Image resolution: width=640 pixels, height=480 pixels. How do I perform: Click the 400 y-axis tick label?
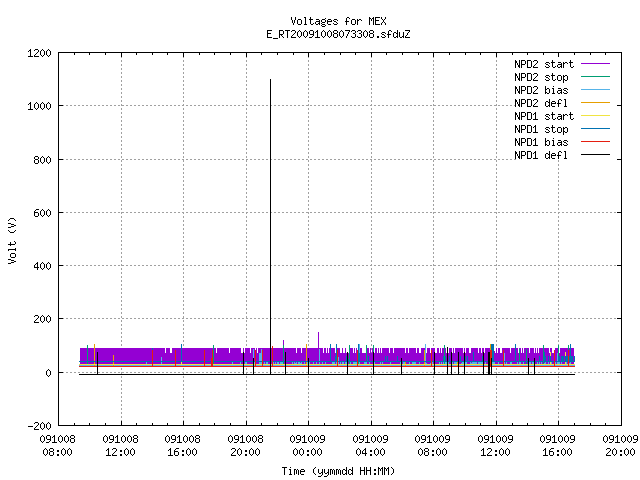[42, 266]
